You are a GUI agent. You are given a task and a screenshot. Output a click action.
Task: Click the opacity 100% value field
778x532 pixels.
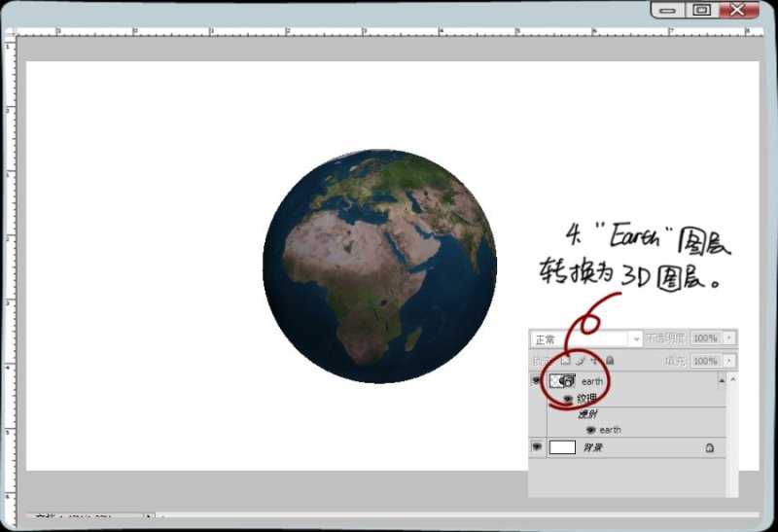705,338
